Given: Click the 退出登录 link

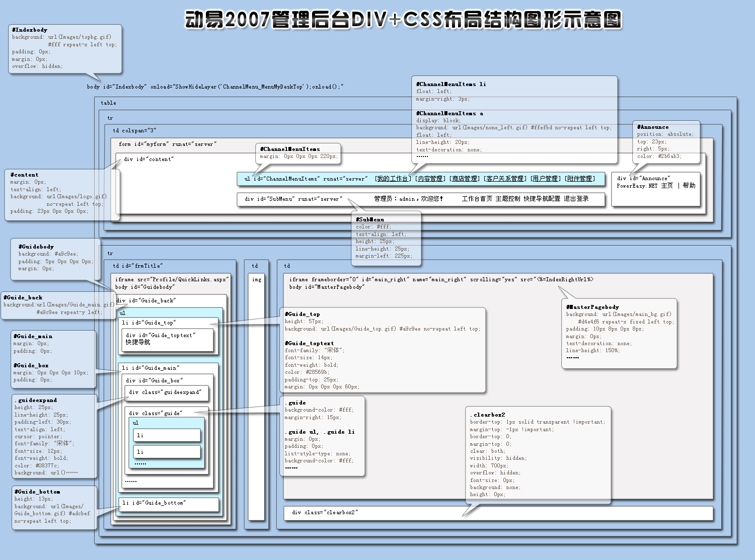Looking at the screenshot, I should pos(576,199).
